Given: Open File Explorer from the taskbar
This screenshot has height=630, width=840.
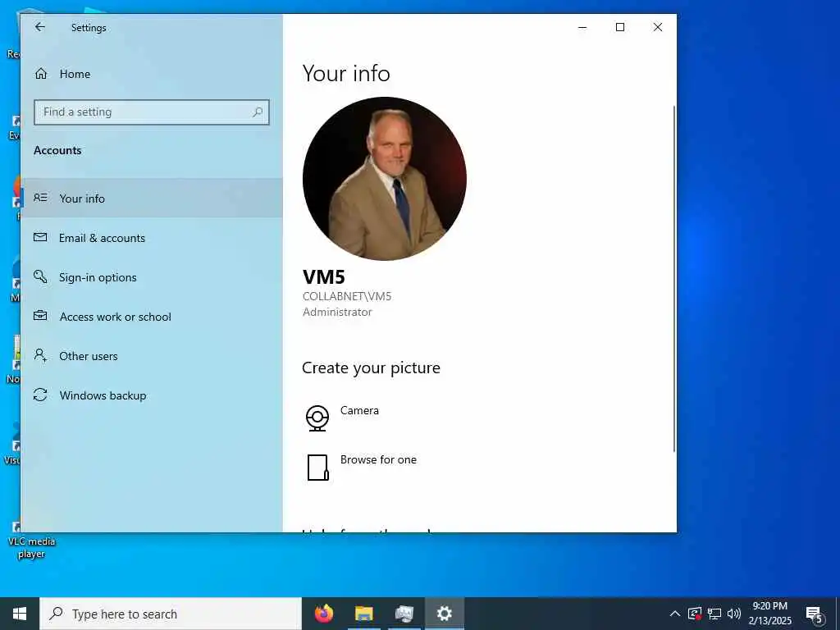Looking at the screenshot, I should pos(363,614).
